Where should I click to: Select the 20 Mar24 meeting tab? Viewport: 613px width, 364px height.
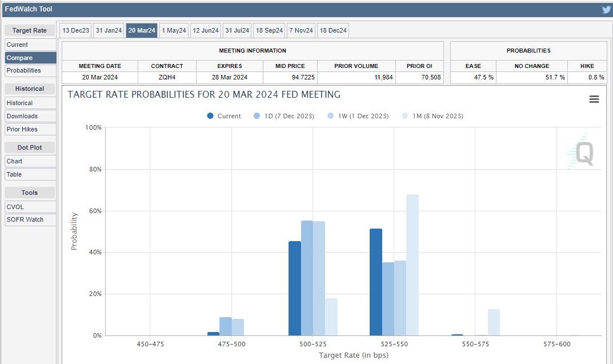point(142,30)
